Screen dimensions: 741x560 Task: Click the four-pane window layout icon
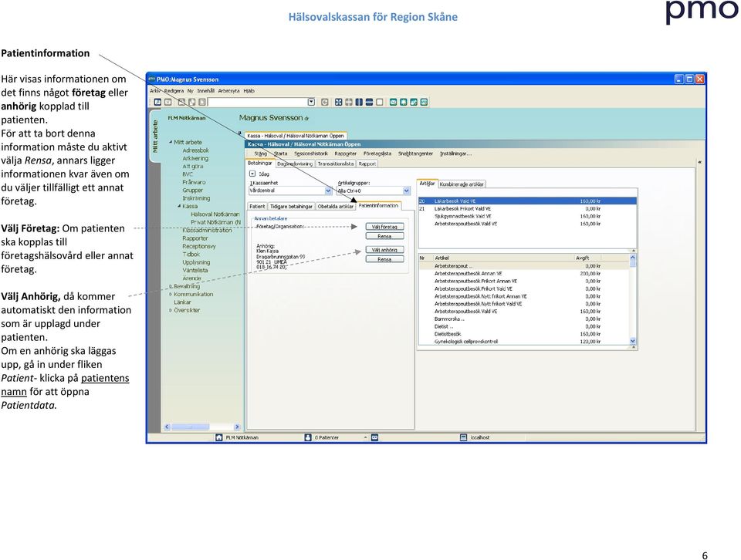(338, 102)
